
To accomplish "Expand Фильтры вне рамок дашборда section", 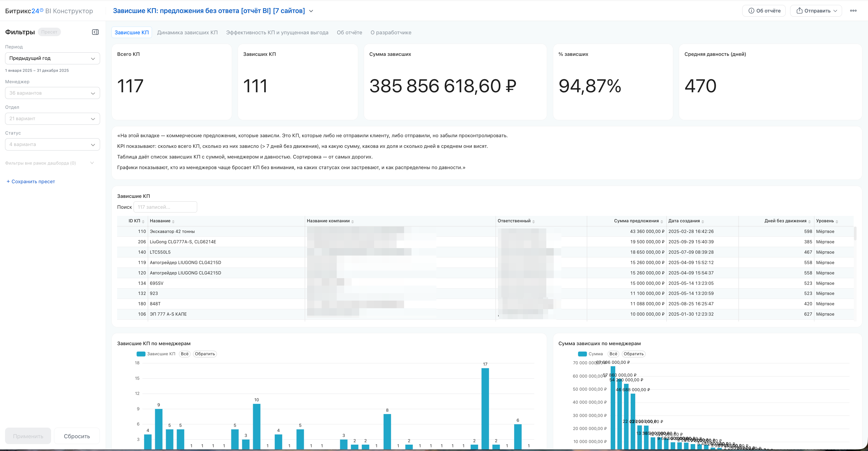I will [x=49, y=163].
